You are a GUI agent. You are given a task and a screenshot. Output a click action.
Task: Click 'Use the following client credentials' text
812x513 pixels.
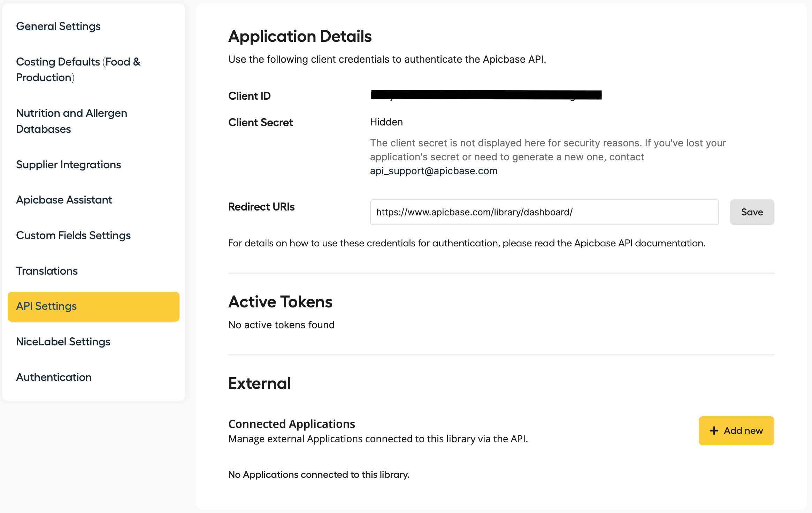pos(387,59)
